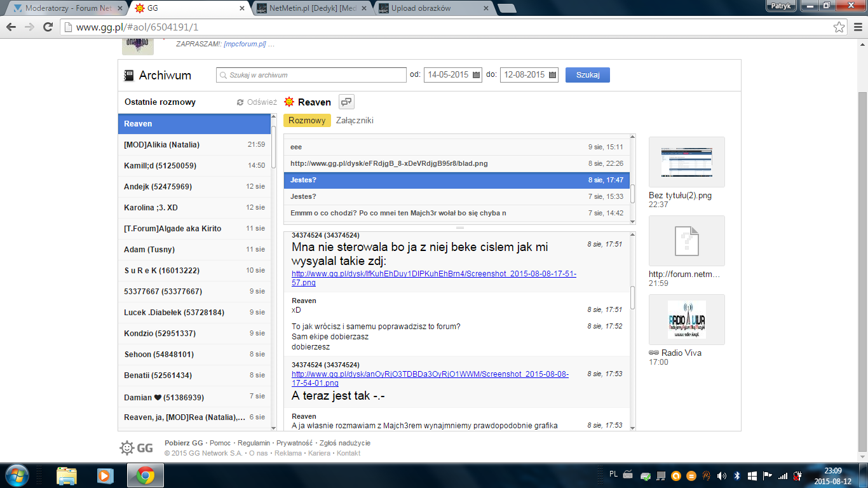Click the Odśwież refresh icon
The width and height of the screenshot is (868, 488).
240,102
